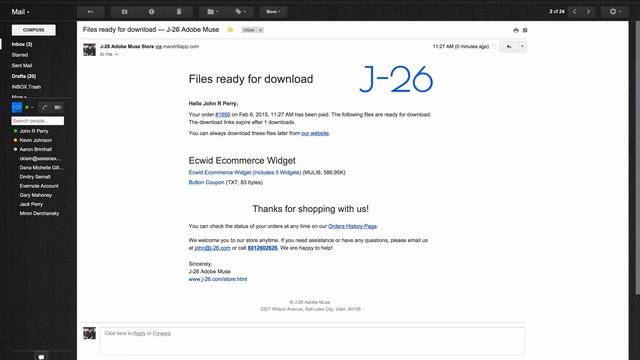Open the Labels tag dropdown

240,11
